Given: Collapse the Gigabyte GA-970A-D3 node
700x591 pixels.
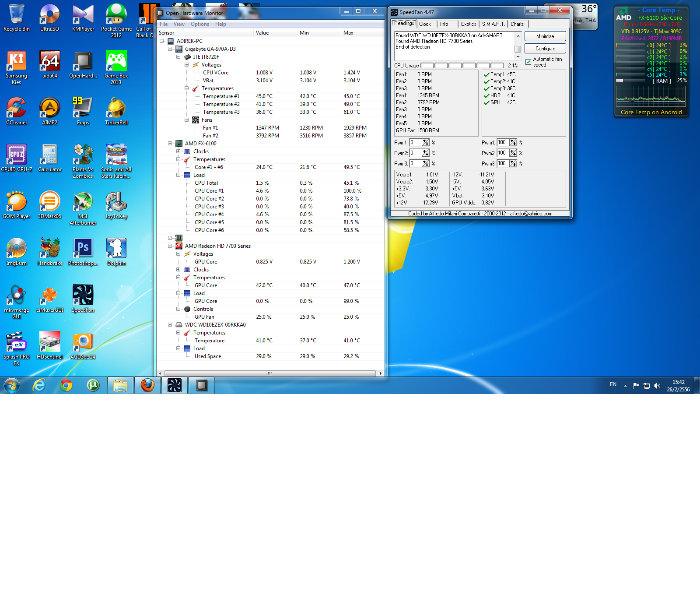Looking at the screenshot, I should click(x=170, y=49).
